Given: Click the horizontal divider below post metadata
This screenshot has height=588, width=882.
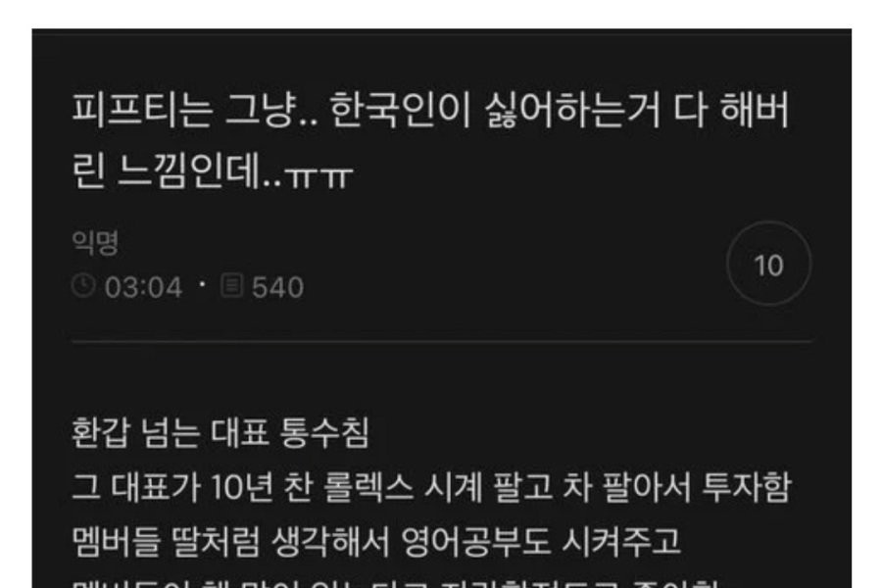Looking at the screenshot, I should [442, 341].
